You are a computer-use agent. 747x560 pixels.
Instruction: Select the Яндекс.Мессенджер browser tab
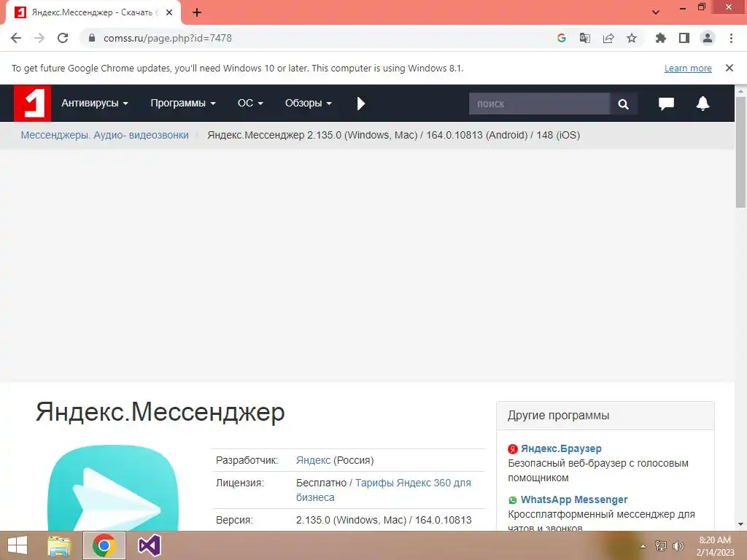click(x=93, y=12)
